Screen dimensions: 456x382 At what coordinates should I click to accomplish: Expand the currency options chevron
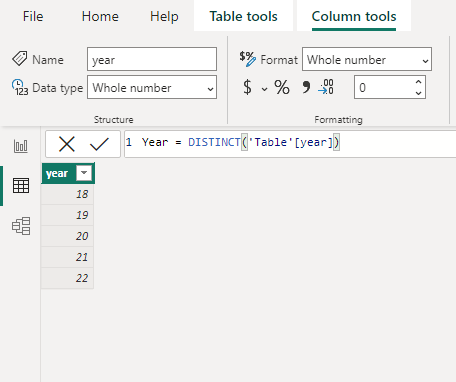pyautogui.click(x=264, y=89)
